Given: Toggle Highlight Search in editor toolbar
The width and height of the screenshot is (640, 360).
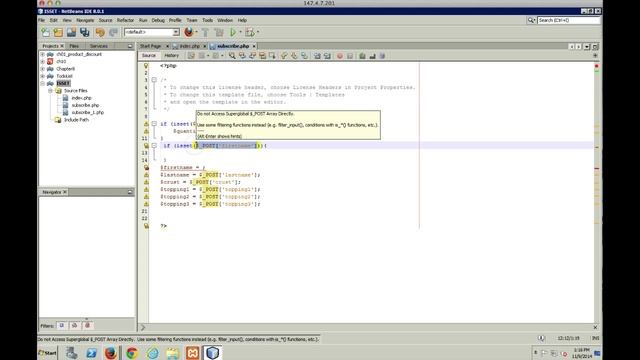Looking at the screenshot, I should pos(262,56).
